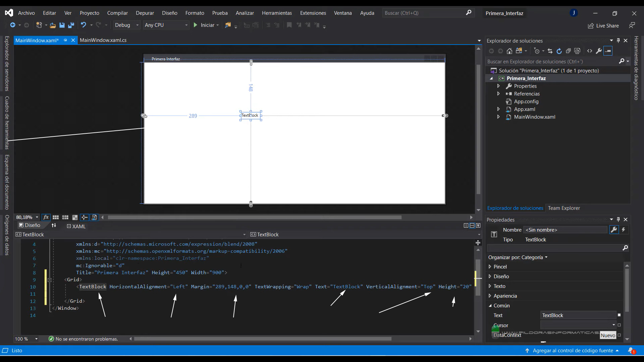Collapse all items in Solution Explorer

coord(568,51)
